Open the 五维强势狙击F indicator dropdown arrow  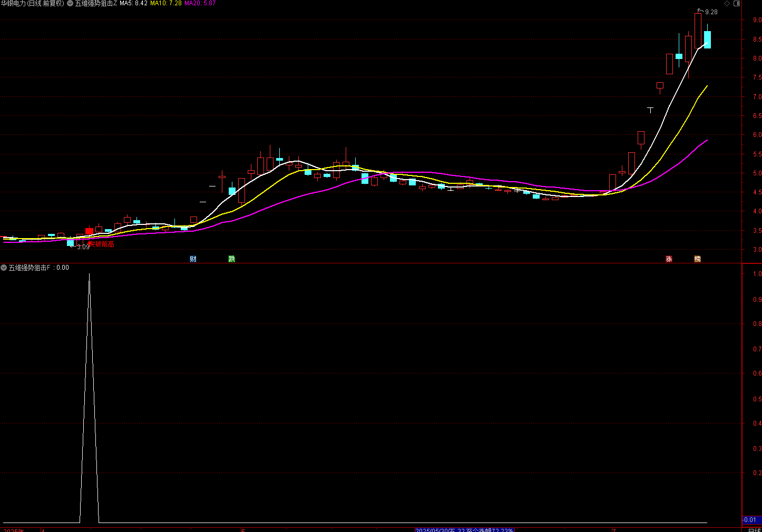4,268
